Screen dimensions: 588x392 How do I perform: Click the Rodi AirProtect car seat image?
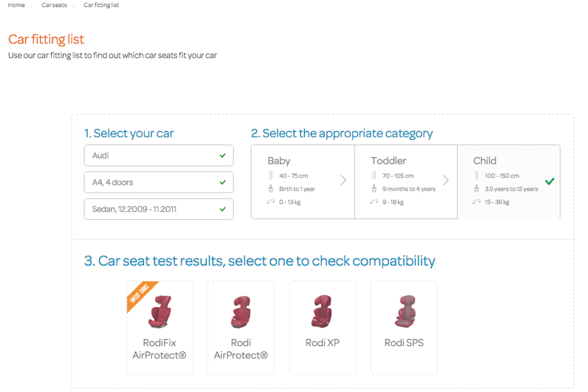point(240,311)
